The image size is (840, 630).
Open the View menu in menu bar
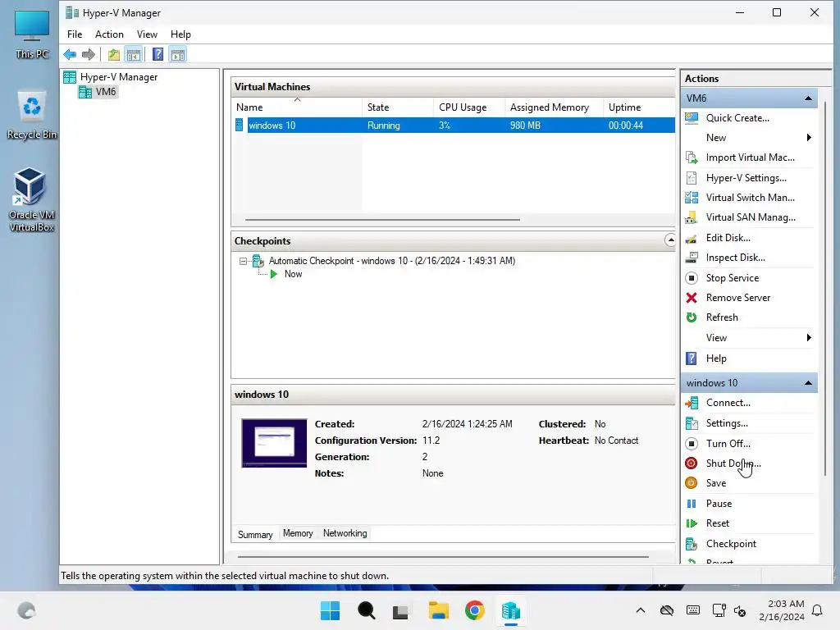pyautogui.click(x=147, y=34)
